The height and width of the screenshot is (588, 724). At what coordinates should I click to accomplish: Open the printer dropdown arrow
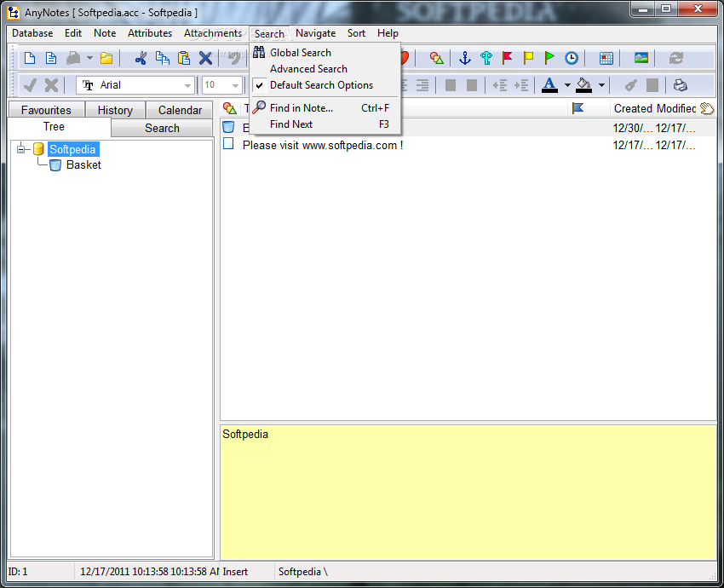click(89, 58)
